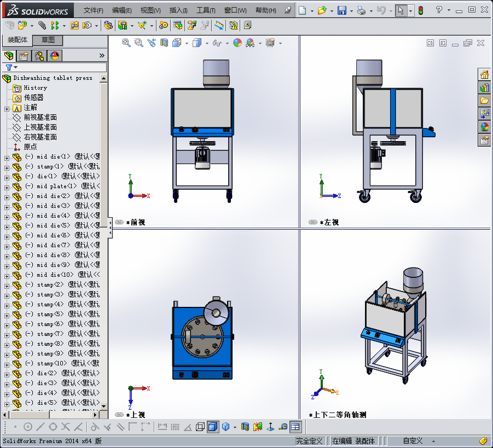Open the 文件(F) menu
The height and width of the screenshot is (448, 493).
click(x=94, y=10)
